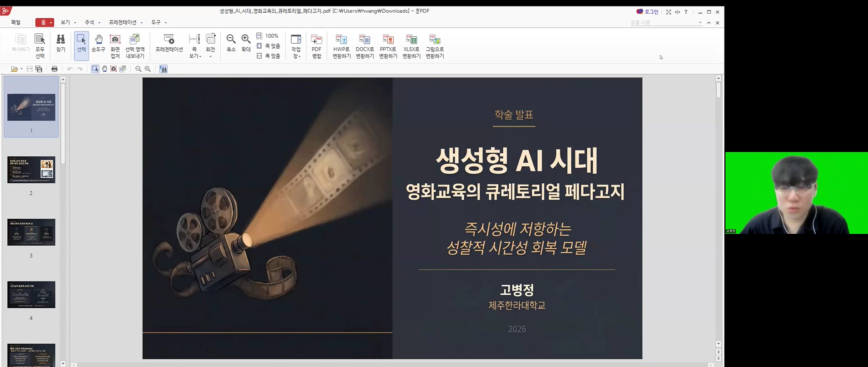The image size is (868, 367).
Task: Click 폭 맞춤 (Fit Width) option
Action: pos(268,56)
